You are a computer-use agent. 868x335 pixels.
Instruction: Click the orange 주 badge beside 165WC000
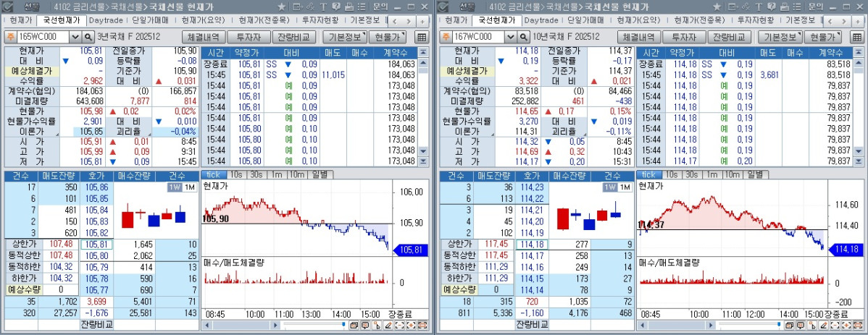[9, 37]
